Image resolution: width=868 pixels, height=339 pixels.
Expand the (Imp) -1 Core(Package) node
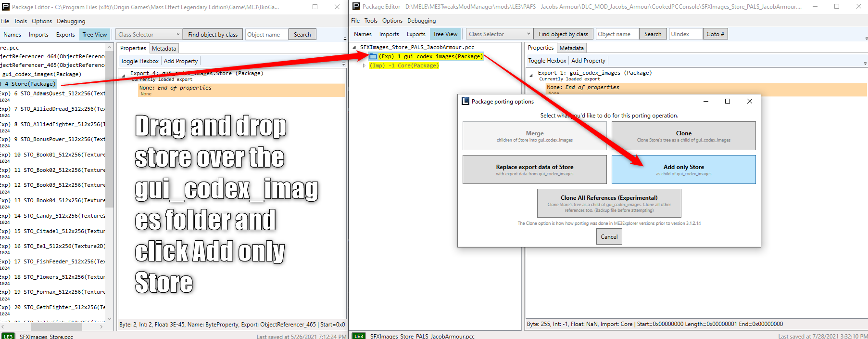[x=364, y=65]
